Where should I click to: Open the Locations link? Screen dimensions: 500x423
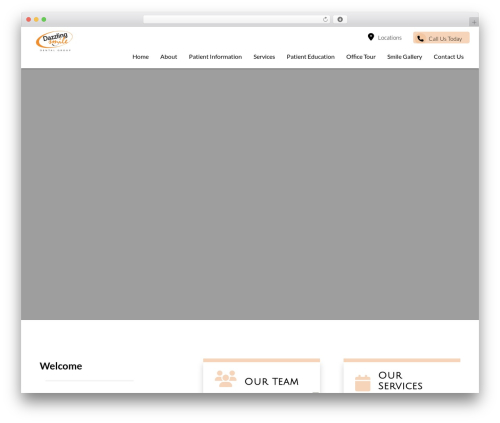coord(389,38)
